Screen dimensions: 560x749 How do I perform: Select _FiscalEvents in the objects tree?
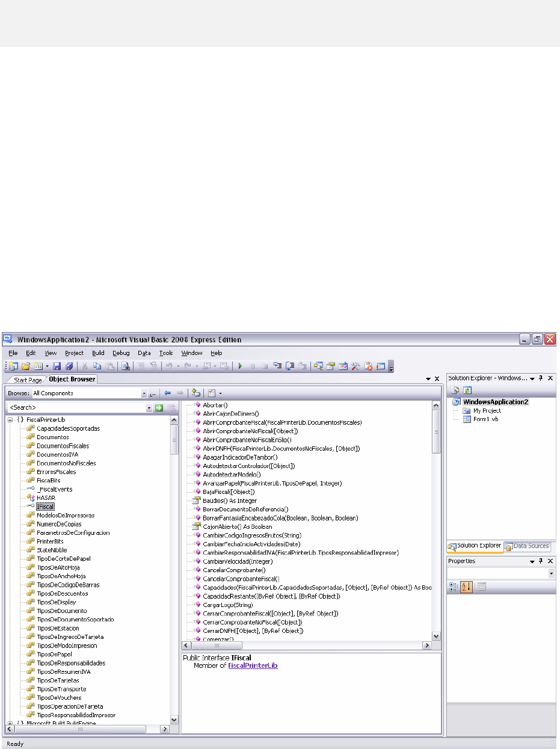[54, 489]
